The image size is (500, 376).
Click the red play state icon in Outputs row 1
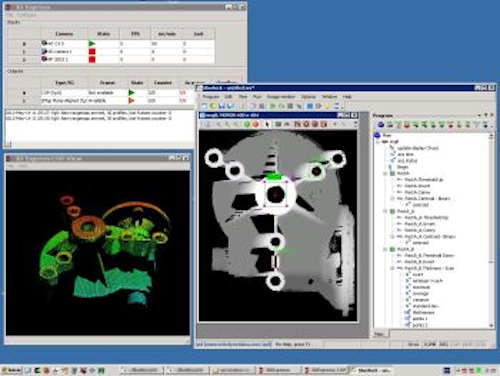click(x=132, y=100)
